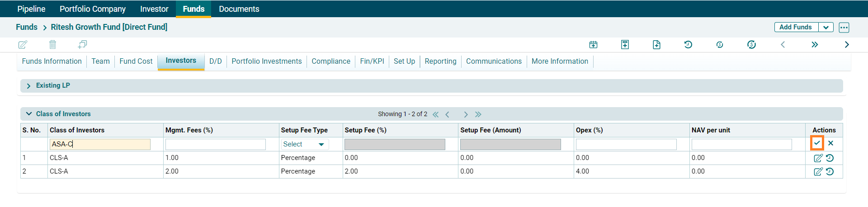Click the Mgmt. Fees (%) input field
The height and width of the screenshot is (207, 868).
pos(216,144)
